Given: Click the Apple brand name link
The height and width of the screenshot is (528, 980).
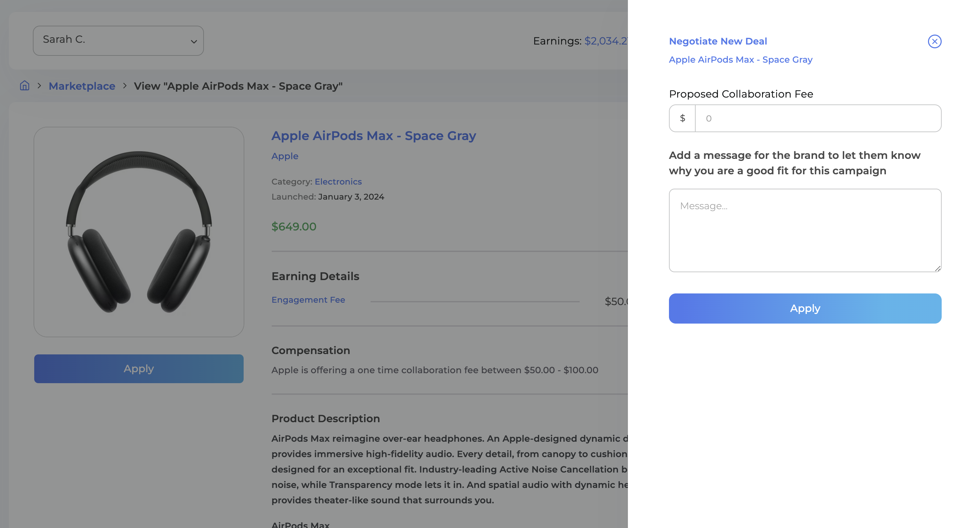Looking at the screenshot, I should click(284, 155).
